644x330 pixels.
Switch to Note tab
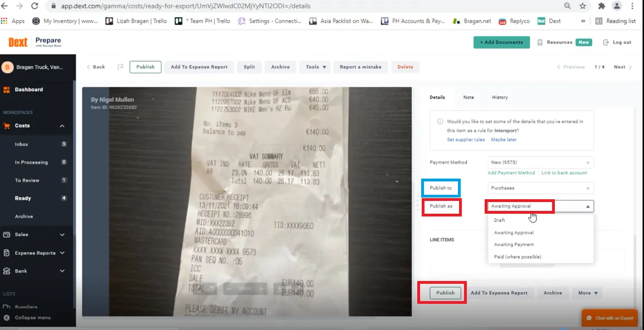(x=468, y=97)
